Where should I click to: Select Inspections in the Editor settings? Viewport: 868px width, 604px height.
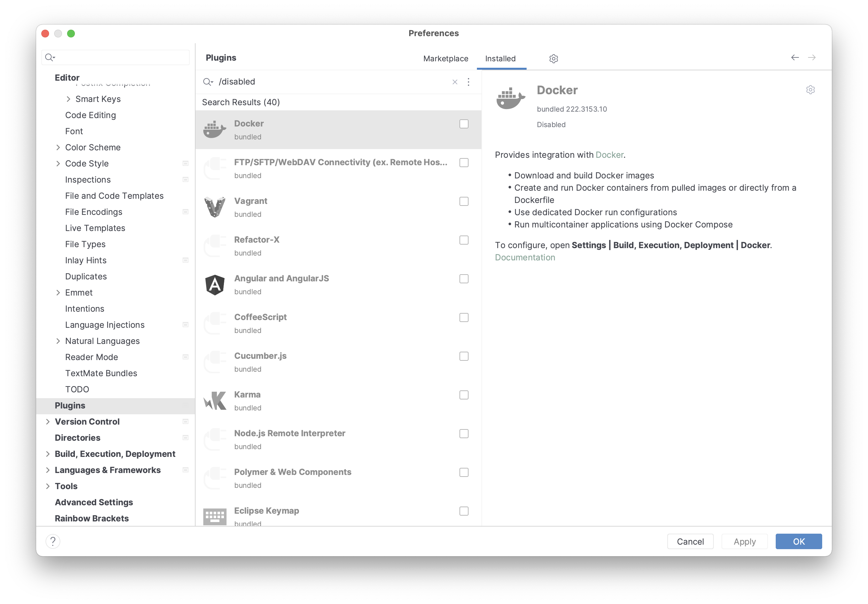pos(88,179)
